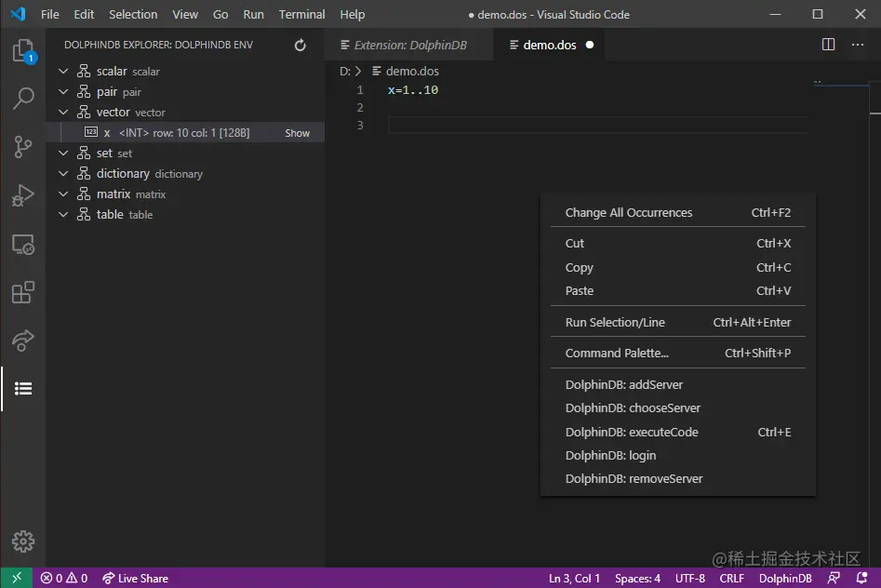Image resolution: width=881 pixels, height=588 pixels.
Task: Choose DolphinDB: executeCode
Action: pos(677,433)
